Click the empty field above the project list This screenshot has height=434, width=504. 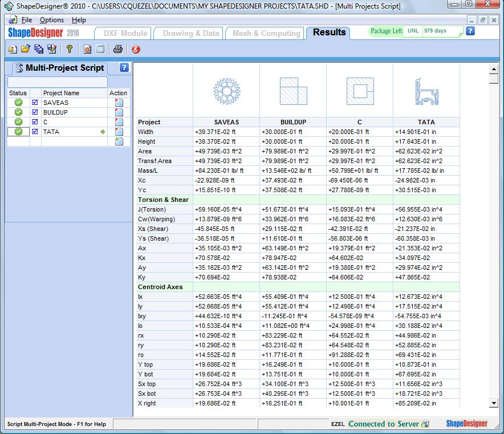(58, 82)
